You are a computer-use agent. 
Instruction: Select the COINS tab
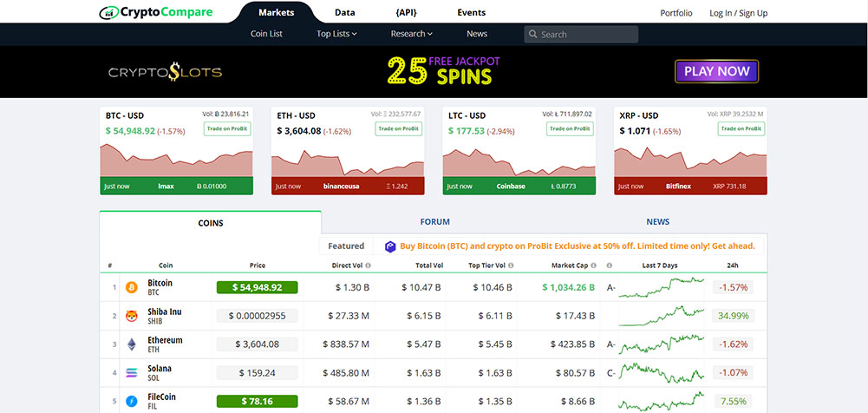211,223
